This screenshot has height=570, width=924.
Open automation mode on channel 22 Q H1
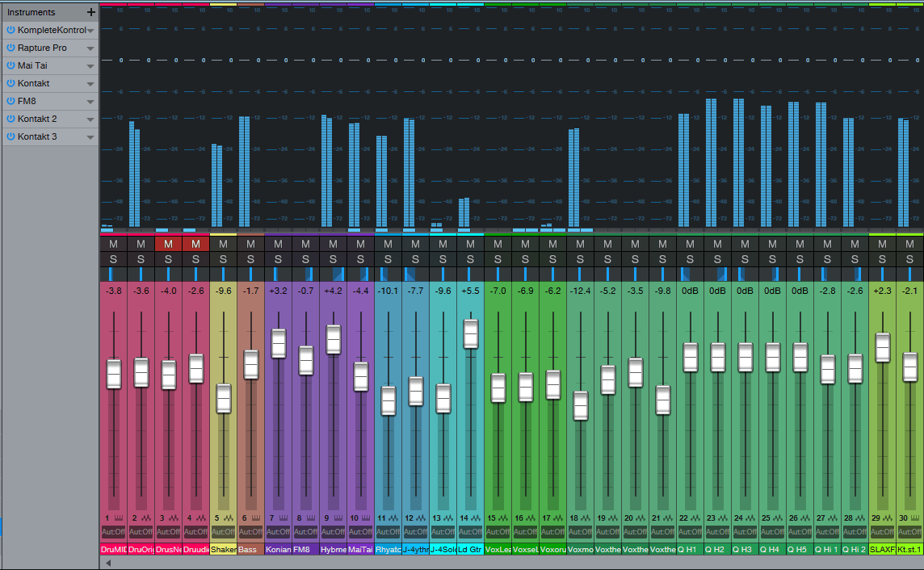(x=690, y=532)
